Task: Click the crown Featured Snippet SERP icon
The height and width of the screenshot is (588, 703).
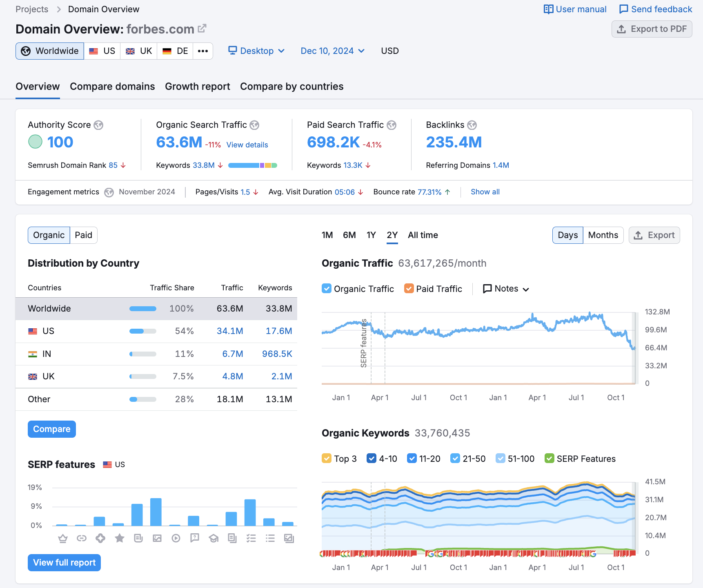Action: coord(62,539)
